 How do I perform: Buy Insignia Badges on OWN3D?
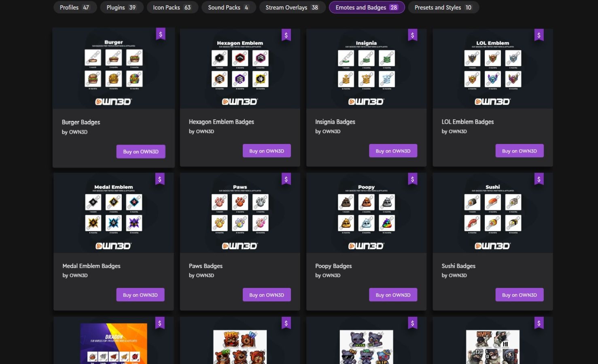tap(393, 151)
